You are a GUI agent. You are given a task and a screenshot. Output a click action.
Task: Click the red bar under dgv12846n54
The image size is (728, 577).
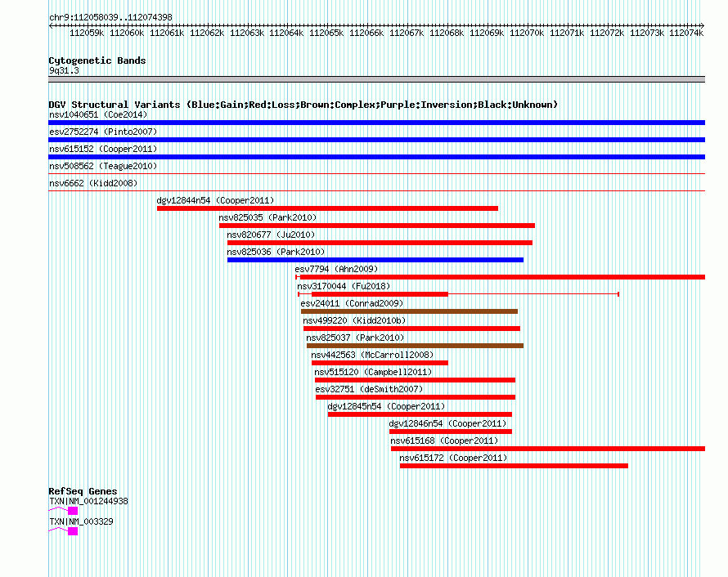tap(451, 432)
